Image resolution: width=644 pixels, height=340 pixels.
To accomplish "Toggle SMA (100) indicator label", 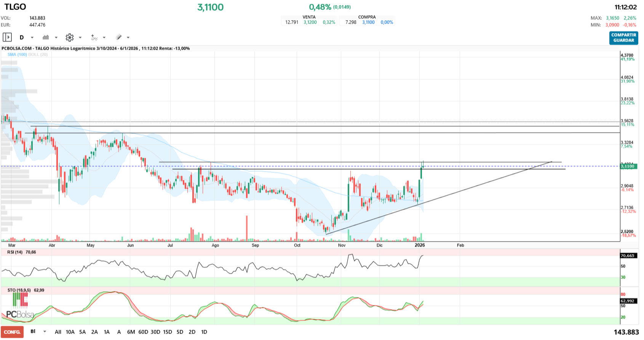I will coord(17,54).
